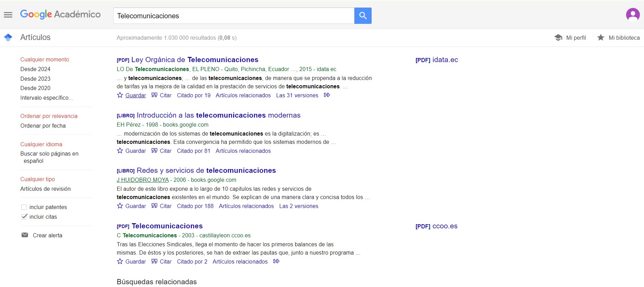Click Artículos relacionados for ccoo.es result
The height and width of the screenshot is (287, 644).
(x=240, y=261)
